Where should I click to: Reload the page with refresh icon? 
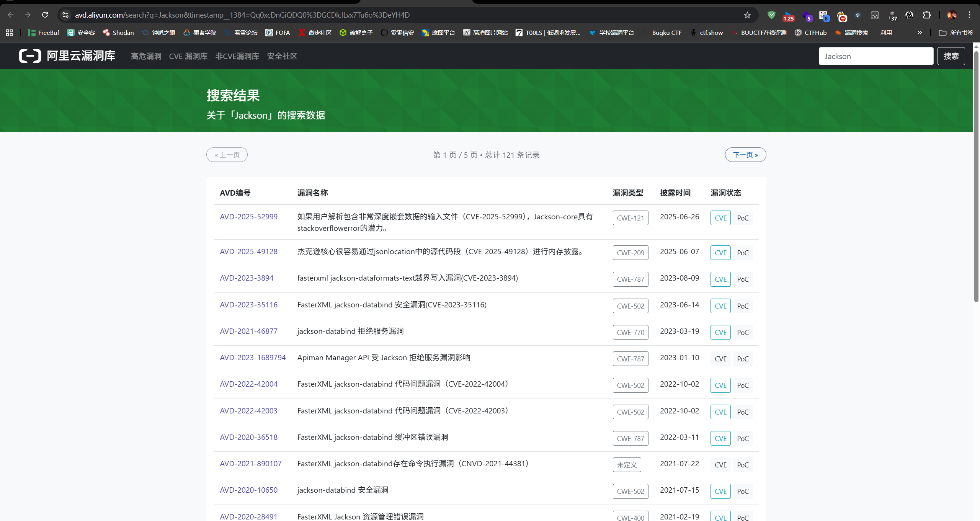click(45, 15)
